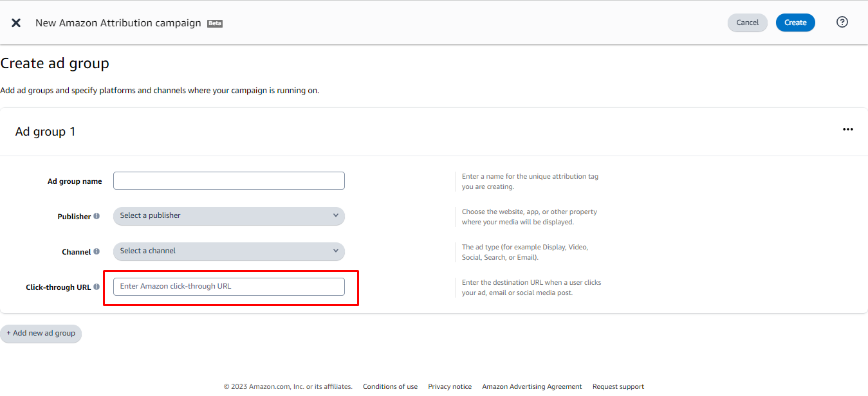Add a new ad group
Image resolution: width=868 pixels, height=396 pixels.
point(41,334)
